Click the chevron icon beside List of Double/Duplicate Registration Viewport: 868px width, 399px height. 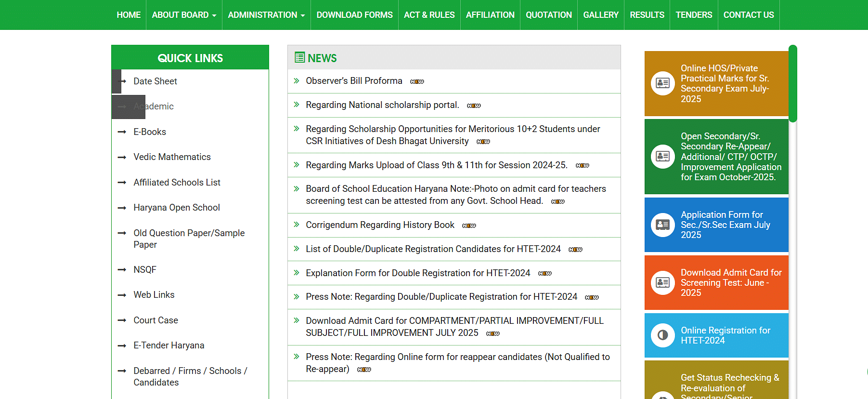coord(297,249)
